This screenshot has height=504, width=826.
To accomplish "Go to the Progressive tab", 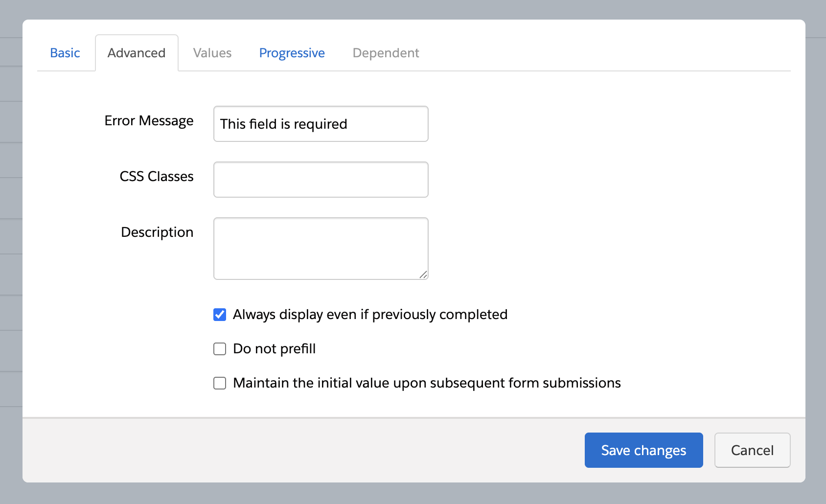I will click(x=292, y=53).
